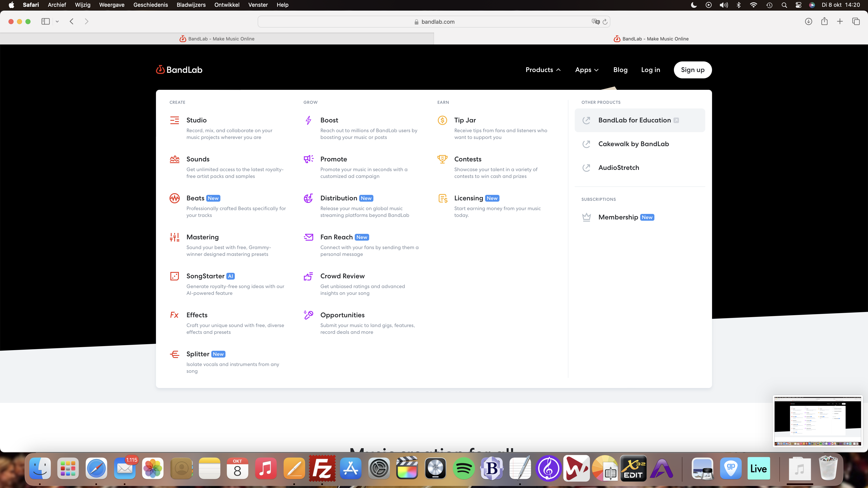Click the Distribution globe icon

tap(308, 198)
